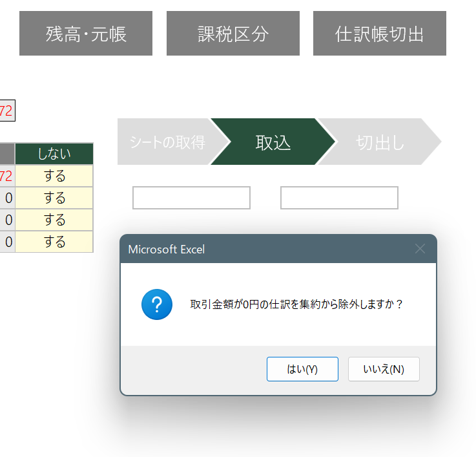Click the left empty input box
The width and height of the screenshot is (476, 457).
[191, 198]
